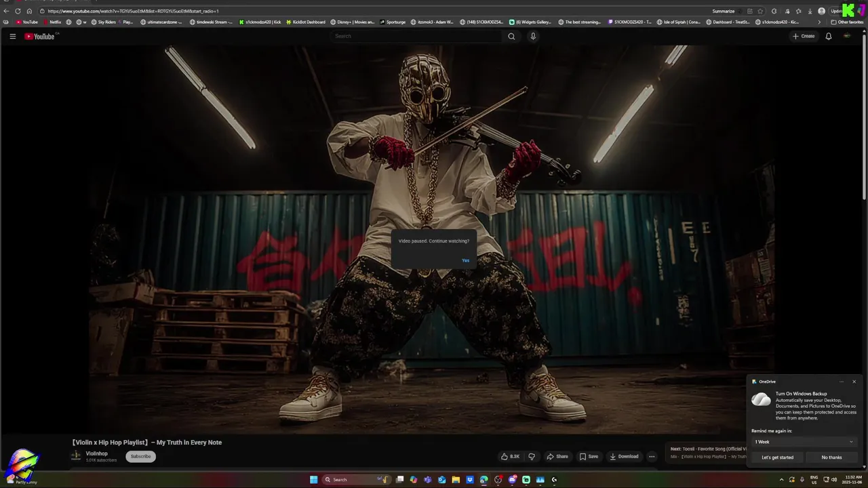The height and width of the screenshot is (488, 868).
Task: Click the YouTube search magnifier button
Action: point(511,36)
